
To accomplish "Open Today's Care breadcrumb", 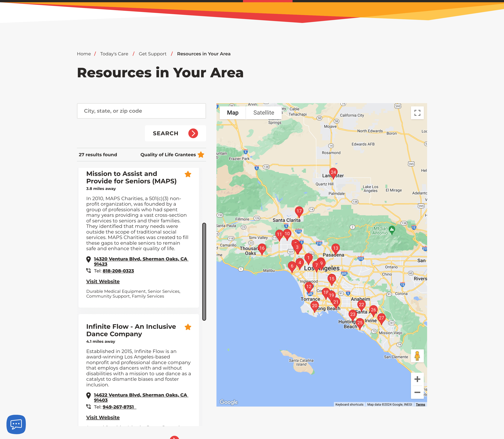I will click(114, 54).
